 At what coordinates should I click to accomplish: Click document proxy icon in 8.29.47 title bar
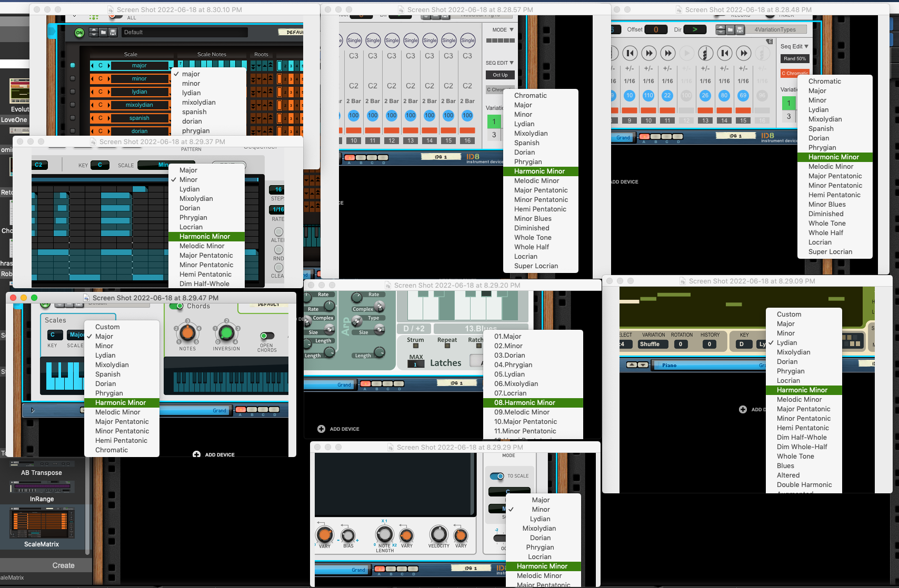(x=87, y=298)
